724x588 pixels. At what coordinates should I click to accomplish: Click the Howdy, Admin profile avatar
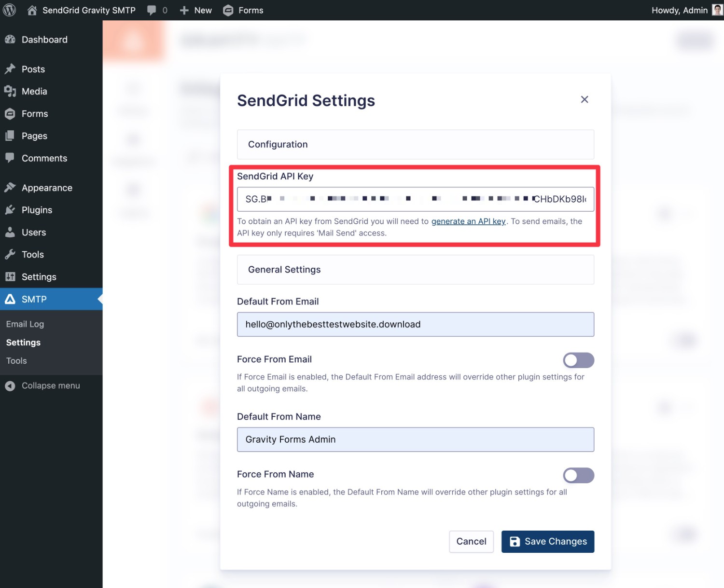[x=718, y=10]
